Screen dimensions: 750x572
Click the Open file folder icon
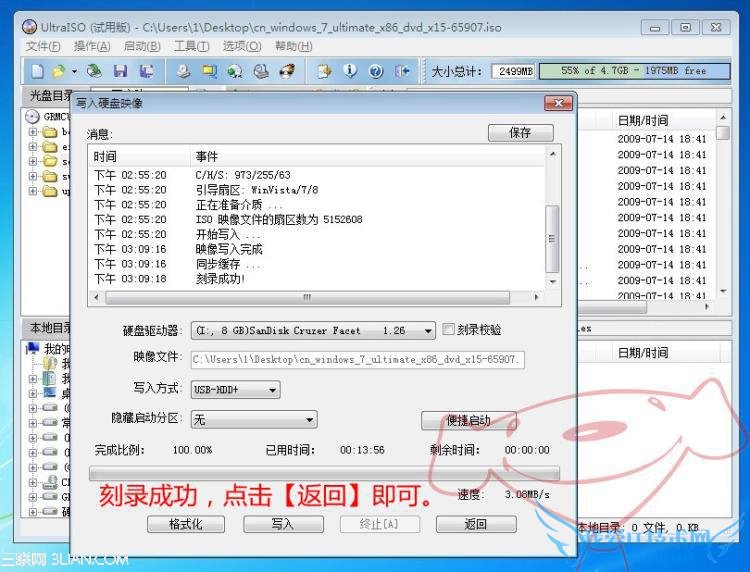pos(58,71)
